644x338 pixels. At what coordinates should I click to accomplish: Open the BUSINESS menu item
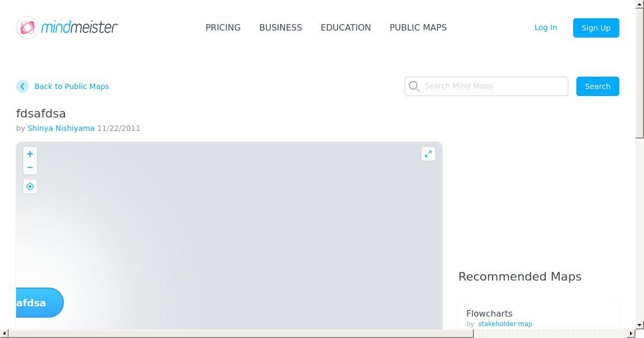(x=281, y=27)
